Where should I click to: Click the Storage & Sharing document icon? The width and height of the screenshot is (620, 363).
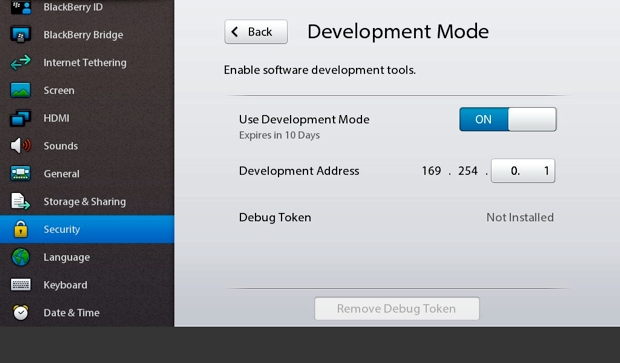pyautogui.click(x=21, y=201)
